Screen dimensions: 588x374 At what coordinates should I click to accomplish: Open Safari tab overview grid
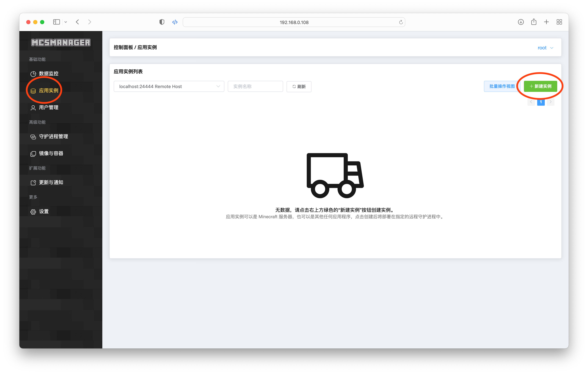(x=559, y=22)
